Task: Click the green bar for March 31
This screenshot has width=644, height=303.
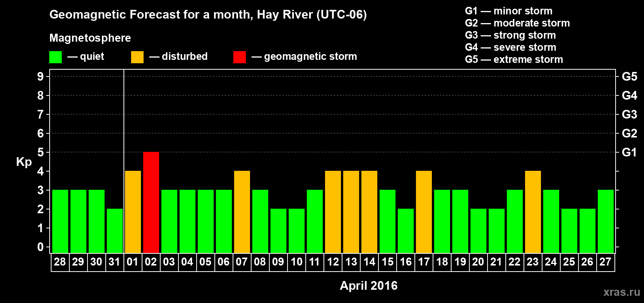Action: tap(115, 231)
